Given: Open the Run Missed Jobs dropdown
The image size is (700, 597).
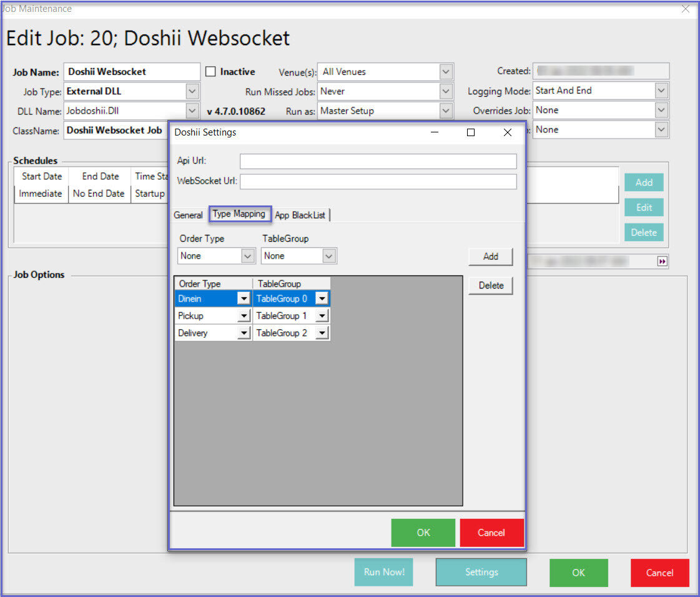Looking at the screenshot, I should pyautogui.click(x=445, y=92).
